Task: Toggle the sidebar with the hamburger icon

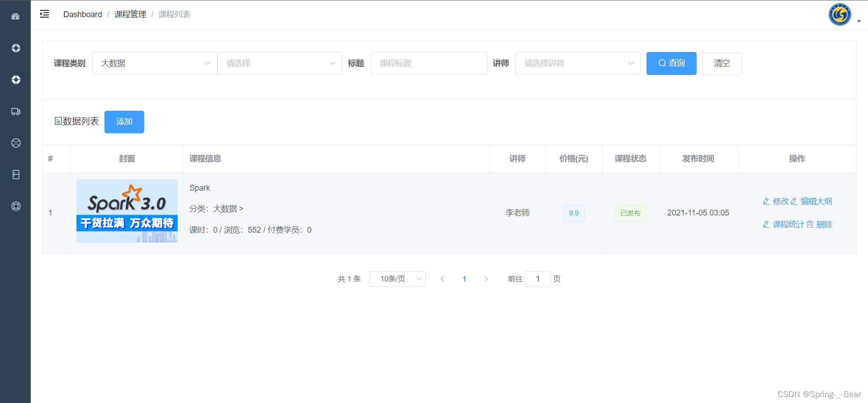Action: (x=44, y=14)
